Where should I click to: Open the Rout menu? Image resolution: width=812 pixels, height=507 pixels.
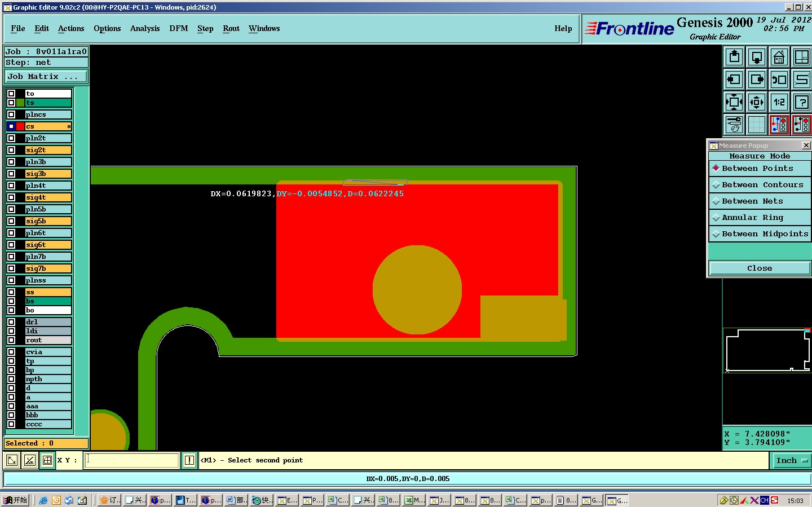pos(231,29)
